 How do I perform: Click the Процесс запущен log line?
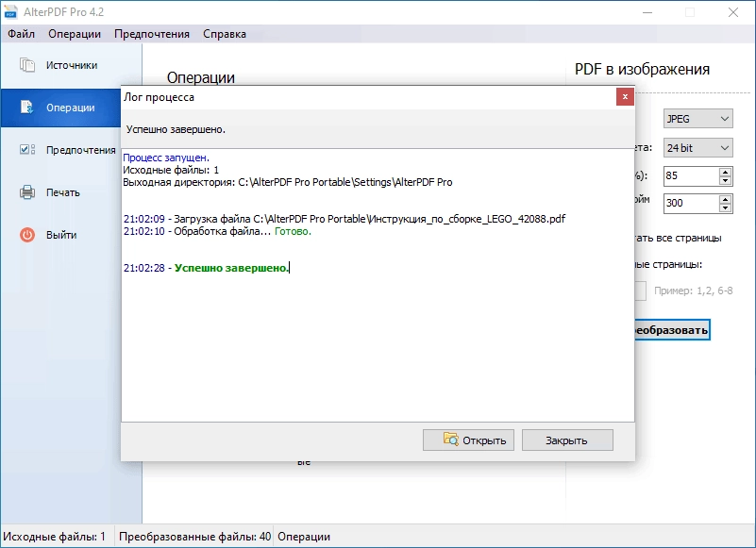click(166, 158)
